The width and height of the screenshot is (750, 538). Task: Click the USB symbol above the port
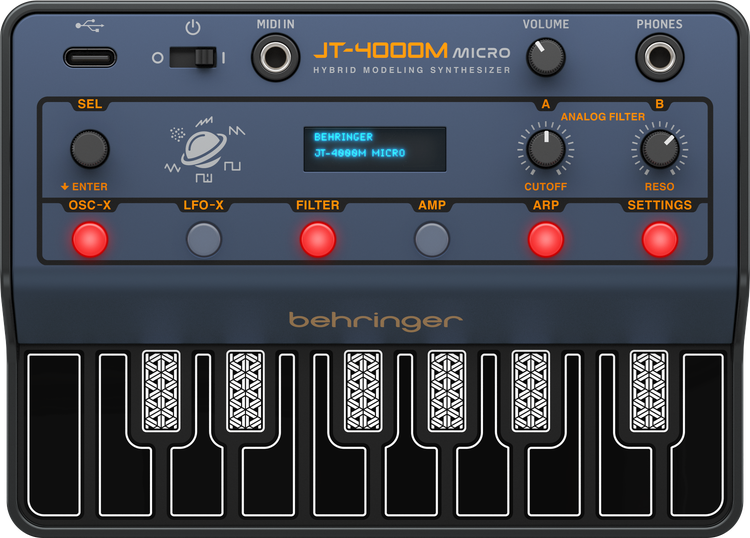point(89,25)
